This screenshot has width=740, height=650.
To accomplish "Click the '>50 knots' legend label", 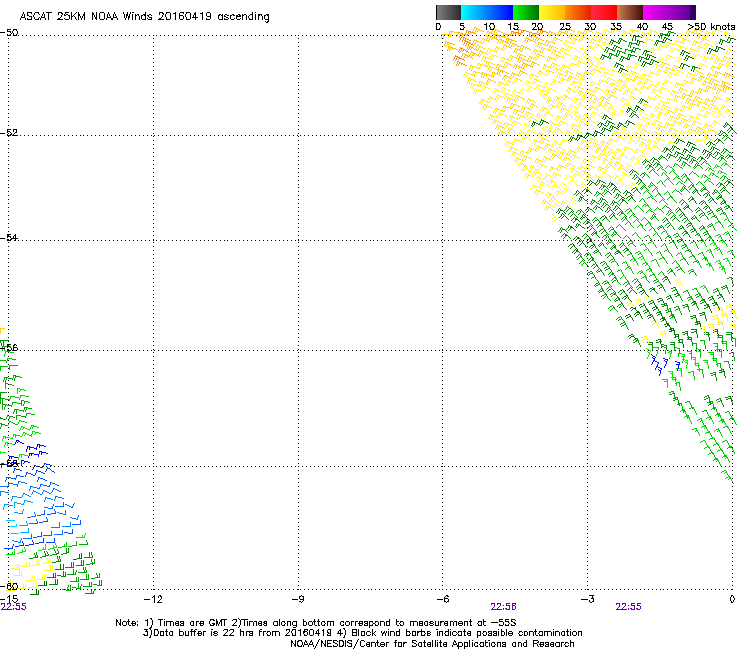I will point(711,27).
